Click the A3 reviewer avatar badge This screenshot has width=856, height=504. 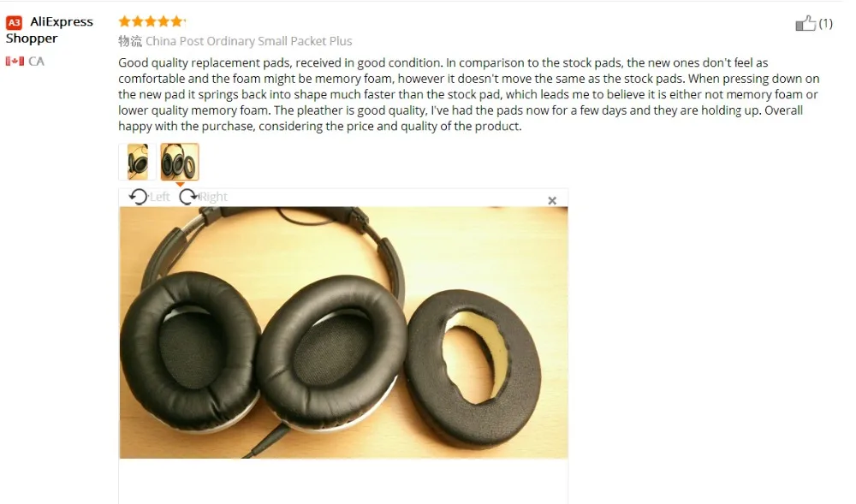(x=15, y=23)
